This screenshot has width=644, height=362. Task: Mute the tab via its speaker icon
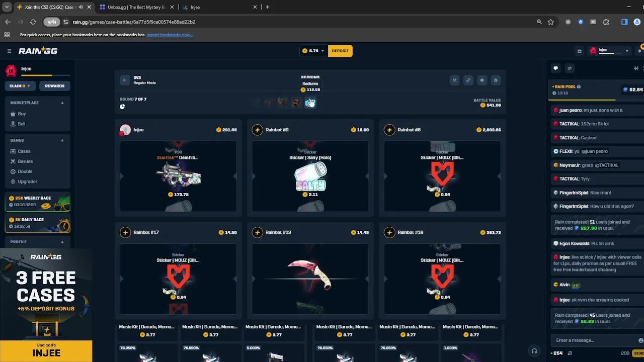tap(80, 7)
